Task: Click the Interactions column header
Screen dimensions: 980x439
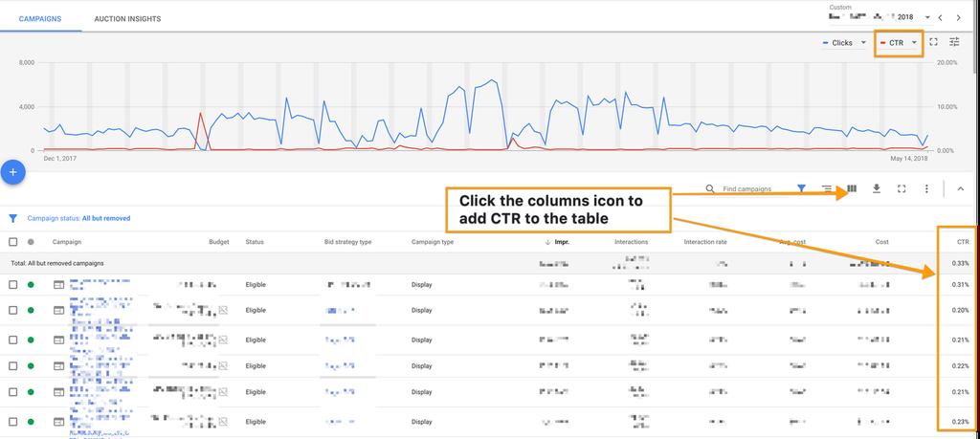Action: point(632,242)
